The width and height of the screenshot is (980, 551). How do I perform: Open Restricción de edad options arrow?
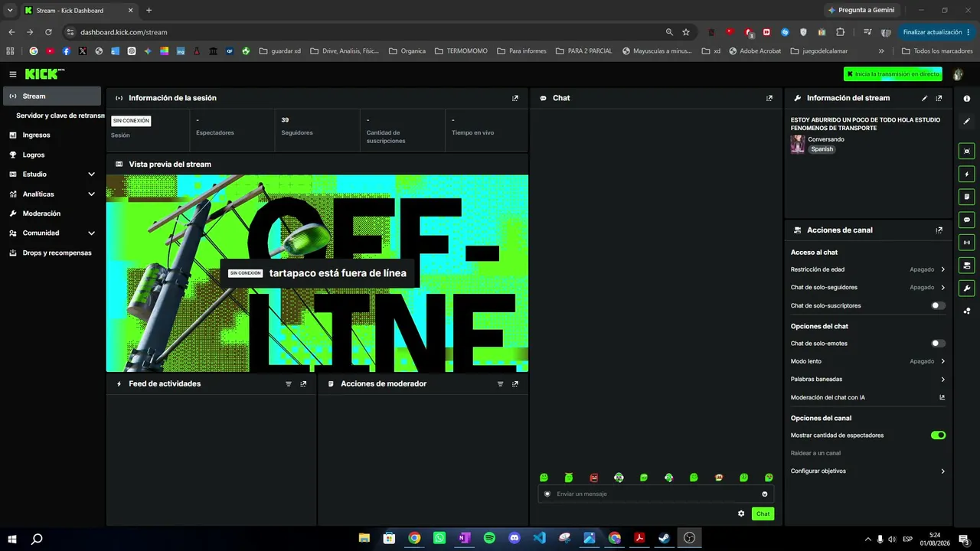[942, 269]
